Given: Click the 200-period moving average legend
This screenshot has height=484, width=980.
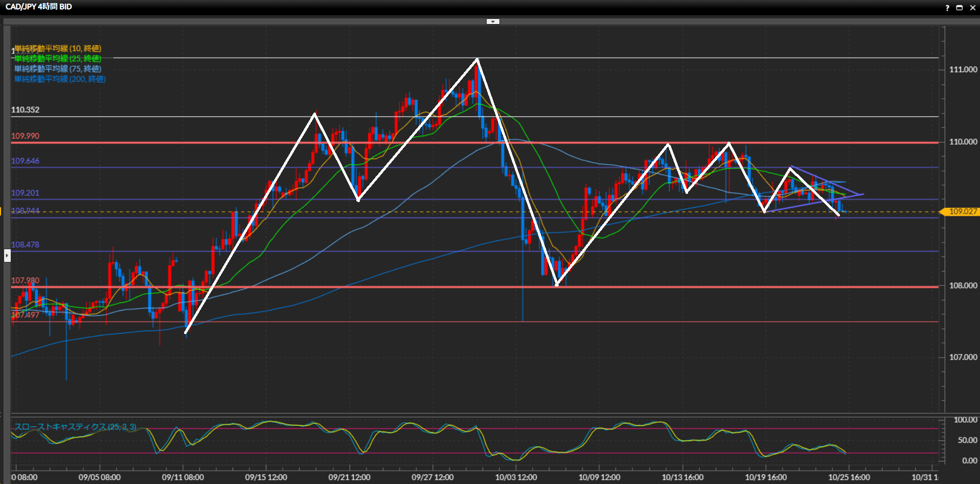Looking at the screenshot, I should (60, 79).
